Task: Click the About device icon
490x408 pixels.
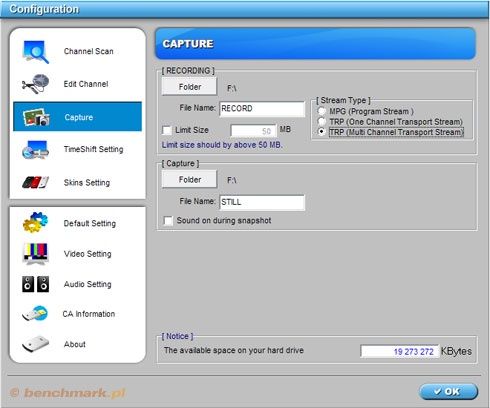Action: (x=35, y=344)
